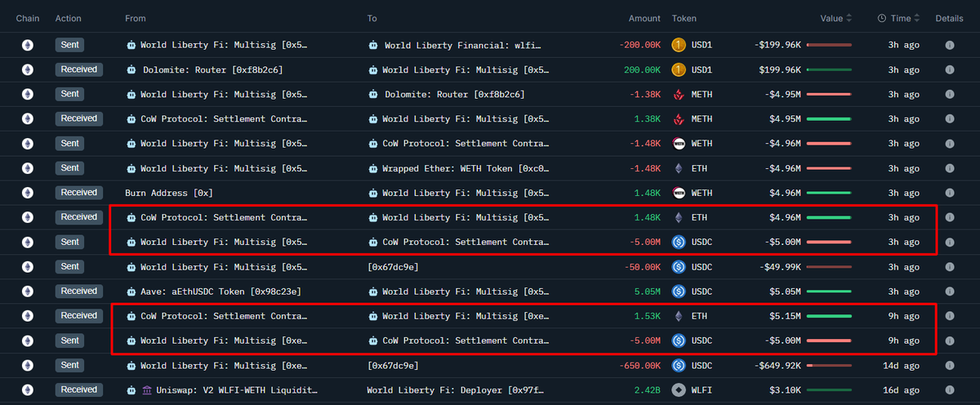Click WETH token icon in Burn Address row

(679, 194)
